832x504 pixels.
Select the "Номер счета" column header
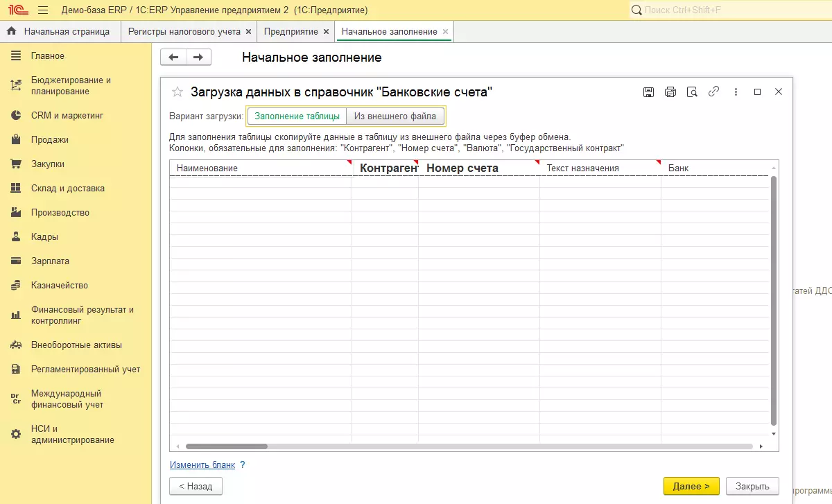pos(462,168)
